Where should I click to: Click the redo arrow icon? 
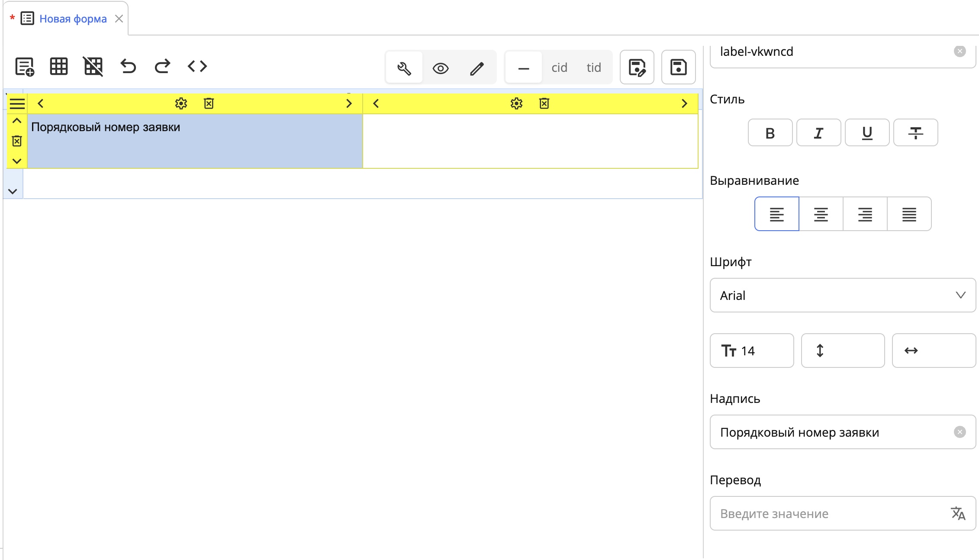click(x=163, y=67)
